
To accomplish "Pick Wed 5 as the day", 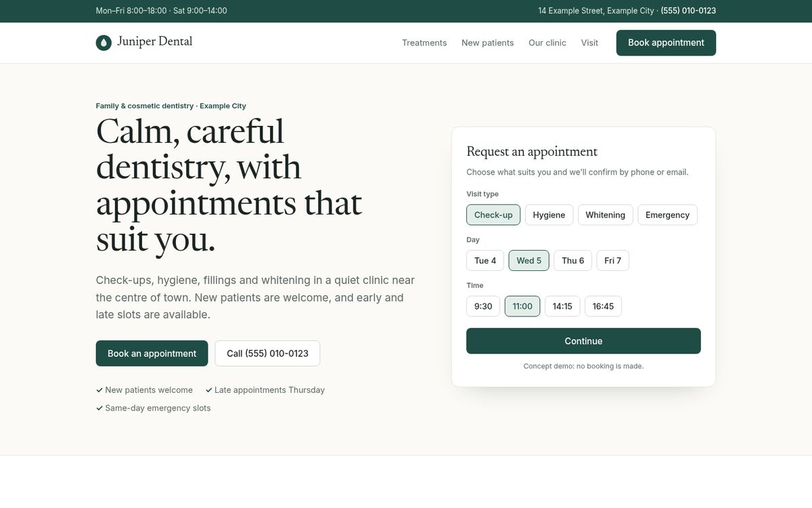I will point(529,261).
